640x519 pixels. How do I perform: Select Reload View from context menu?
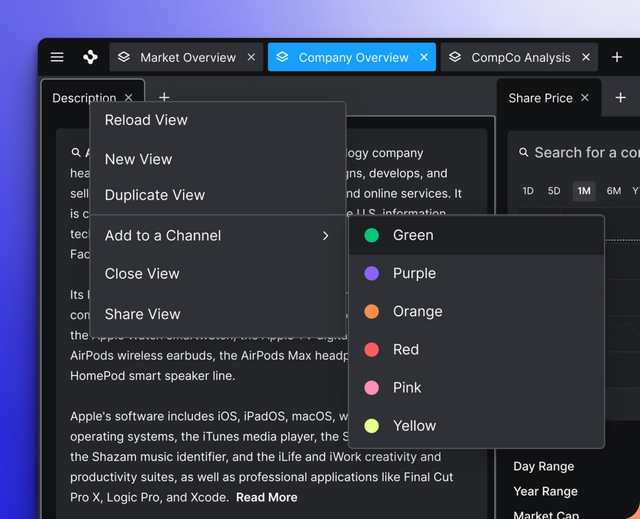tap(146, 120)
